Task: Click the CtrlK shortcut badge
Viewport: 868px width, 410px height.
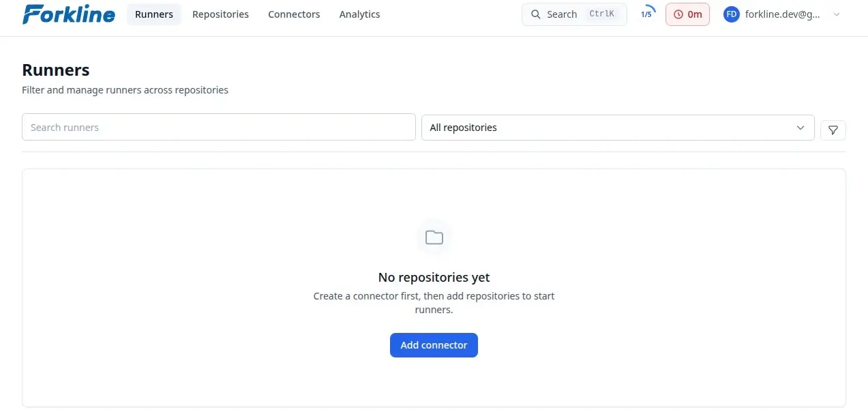Action: pos(602,14)
